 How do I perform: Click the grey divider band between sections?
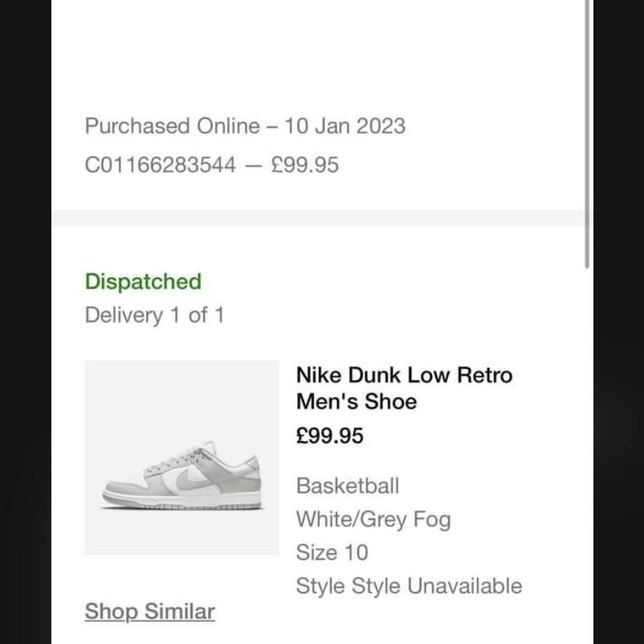click(317, 218)
